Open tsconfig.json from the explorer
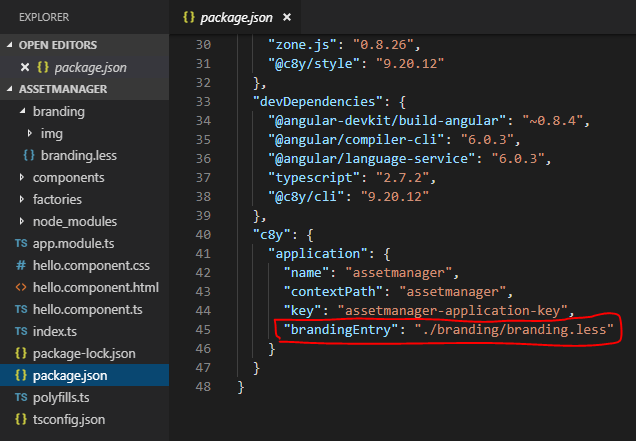This screenshot has width=636, height=441. tap(68, 419)
